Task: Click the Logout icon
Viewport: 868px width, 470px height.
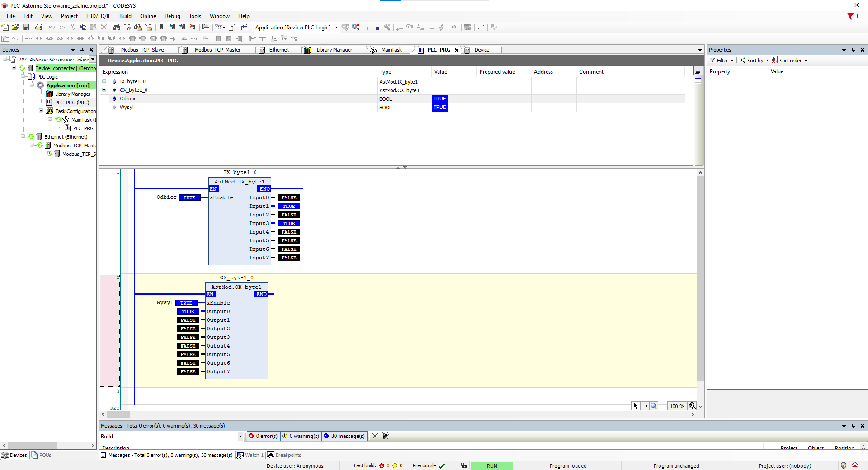Action: [356, 27]
